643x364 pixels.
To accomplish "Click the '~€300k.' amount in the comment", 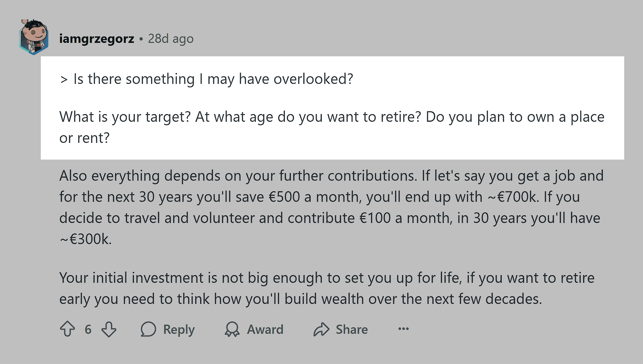I will [x=85, y=239].
